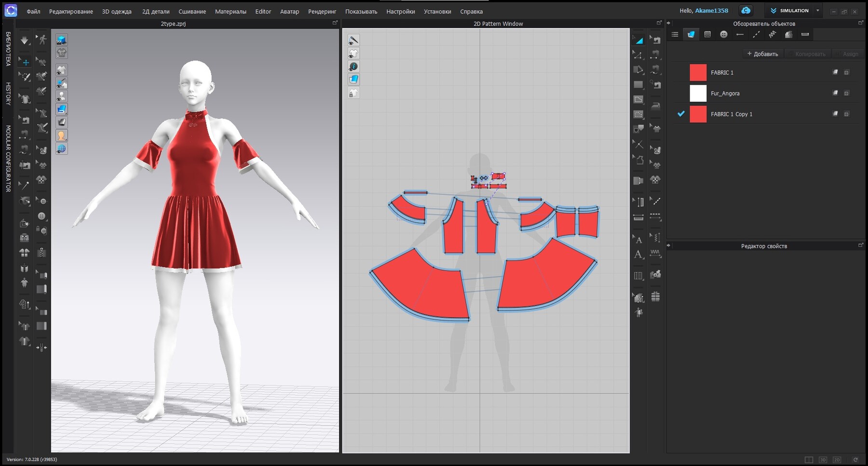
Task: Expand the Редактор свойств panel arrow
Action: (x=668, y=245)
